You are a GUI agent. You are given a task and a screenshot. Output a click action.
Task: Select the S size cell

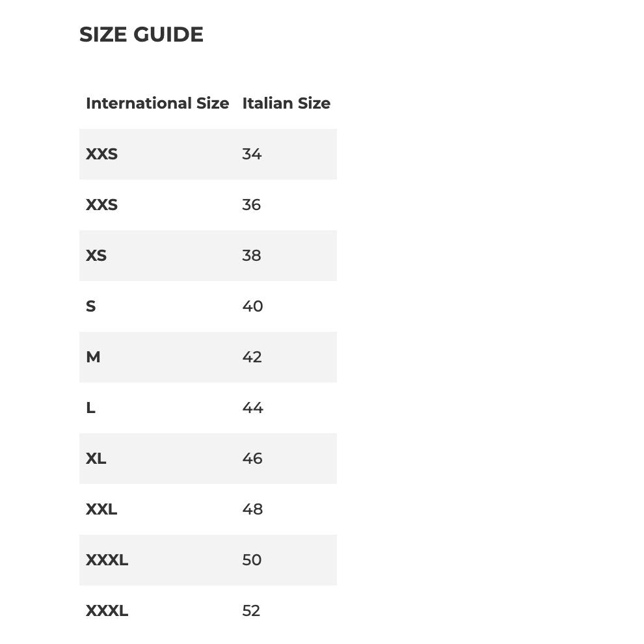click(x=91, y=306)
